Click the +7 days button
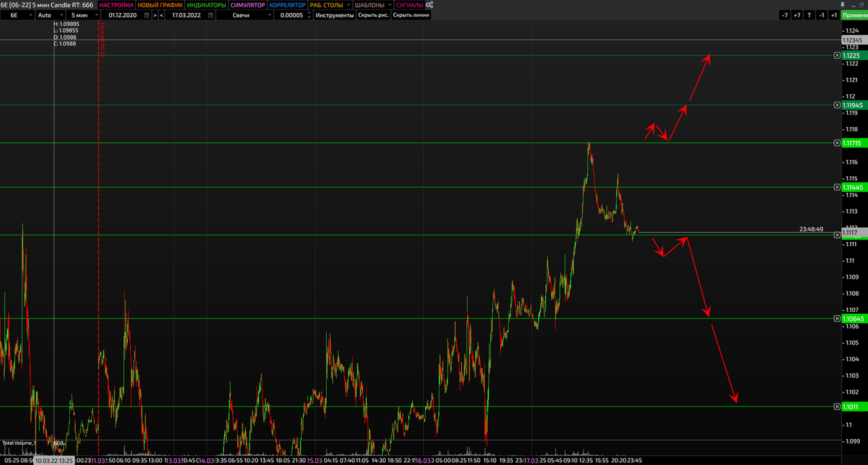868x465 pixels. coord(797,15)
